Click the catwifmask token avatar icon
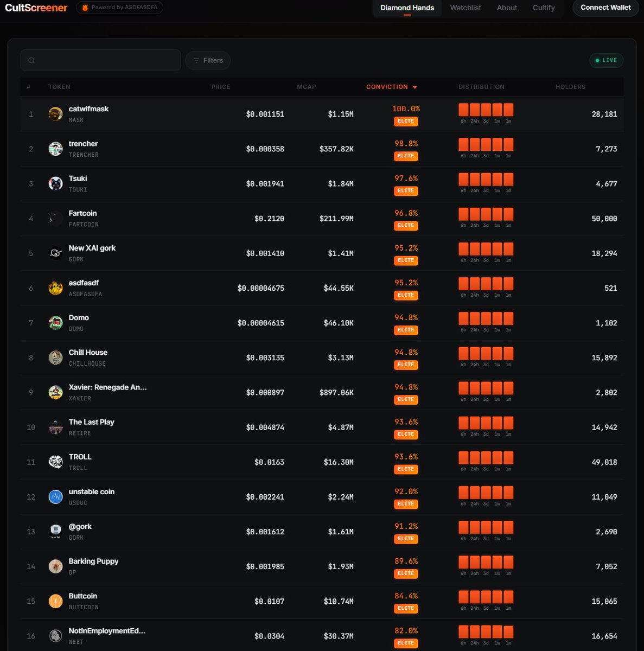This screenshot has height=651, width=644. coord(55,114)
